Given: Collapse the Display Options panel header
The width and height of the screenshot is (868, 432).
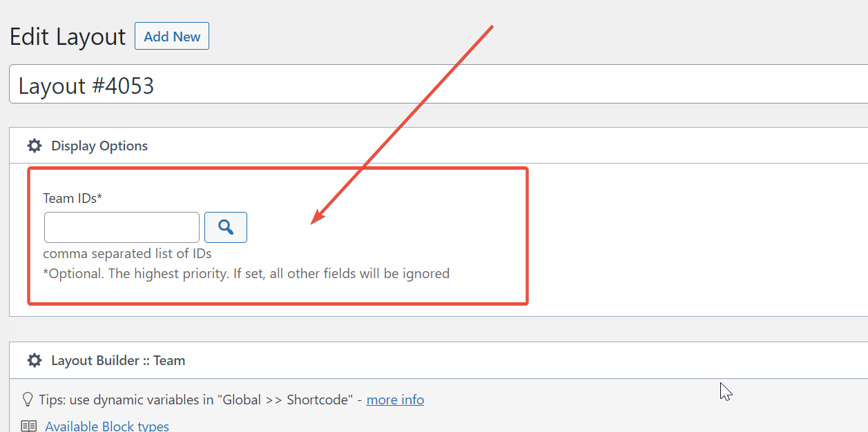Looking at the screenshot, I should (x=438, y=146).
